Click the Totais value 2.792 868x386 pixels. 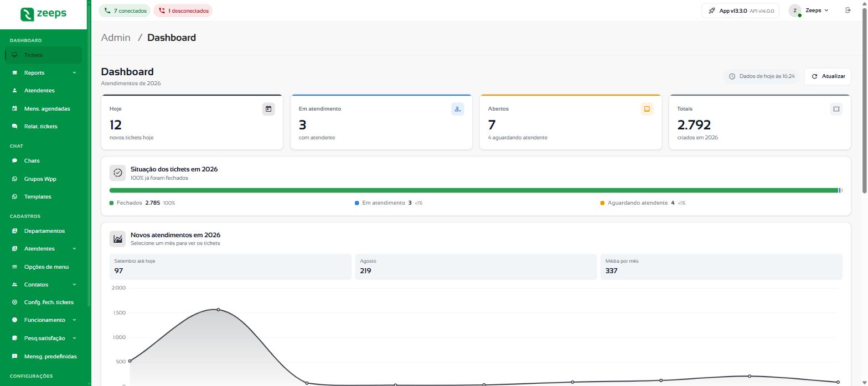click(694, 124)
